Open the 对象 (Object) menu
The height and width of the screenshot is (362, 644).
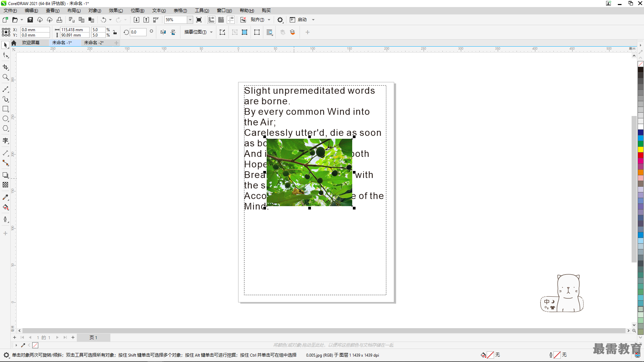pyautogui.click(x=95, y=11)
